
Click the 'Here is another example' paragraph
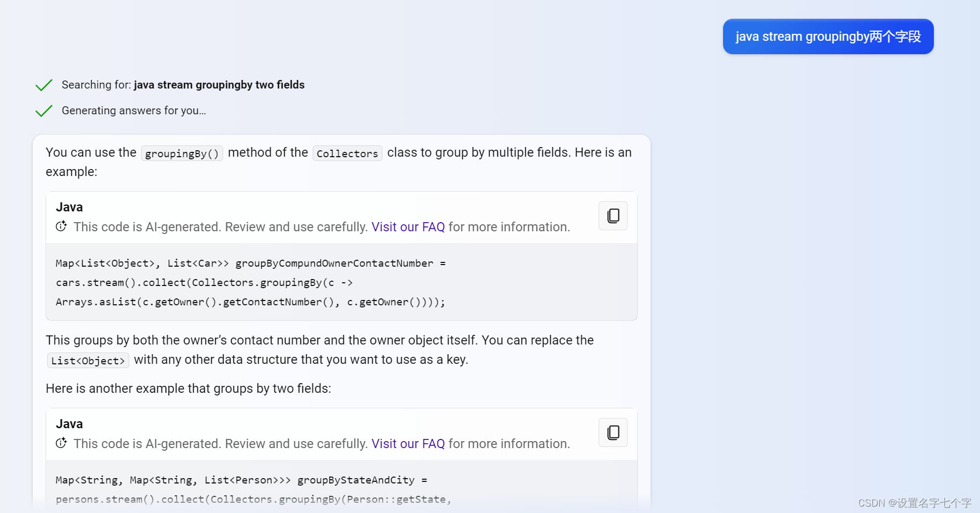click(188, 389)
